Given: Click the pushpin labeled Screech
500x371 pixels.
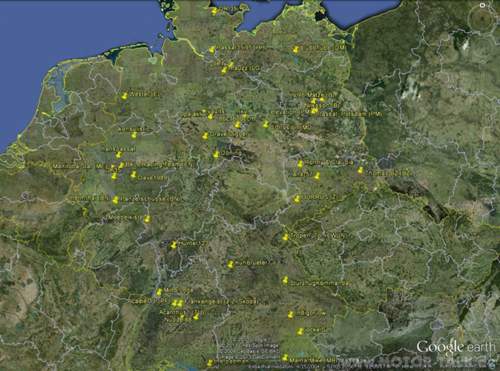Looking at the screenshot, I should click(300, 332).
